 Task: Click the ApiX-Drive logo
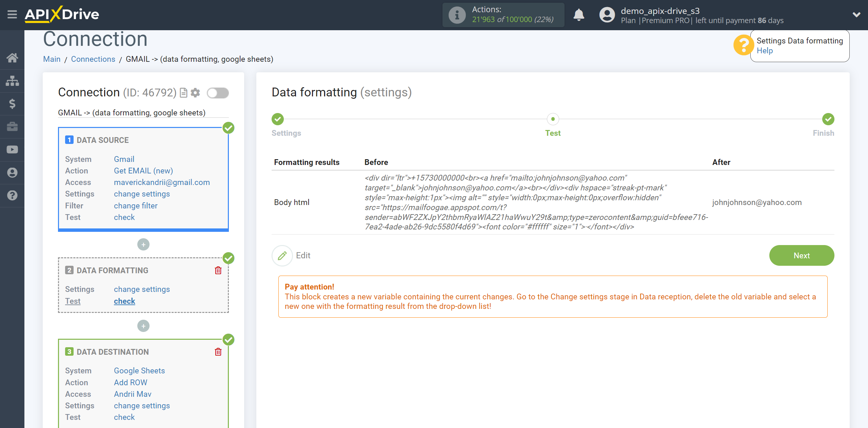[x=62, y=14]
